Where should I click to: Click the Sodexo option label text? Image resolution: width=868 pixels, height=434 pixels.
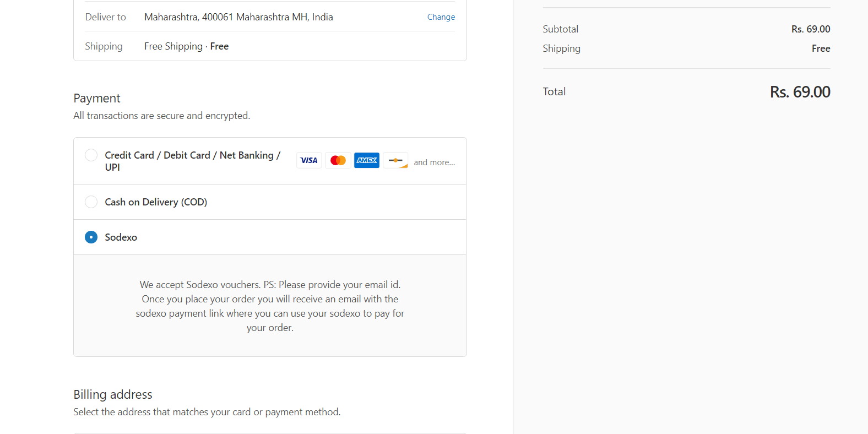[x=121, y=237]
